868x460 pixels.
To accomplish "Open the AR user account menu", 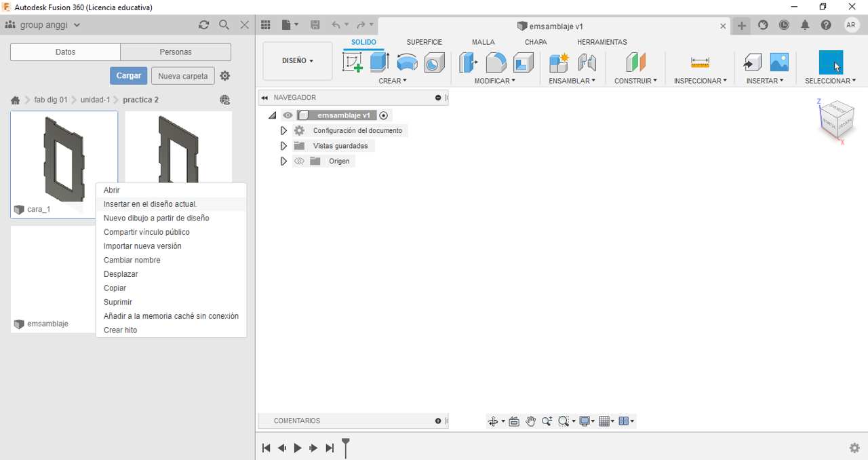I will (x=852, y=25).
